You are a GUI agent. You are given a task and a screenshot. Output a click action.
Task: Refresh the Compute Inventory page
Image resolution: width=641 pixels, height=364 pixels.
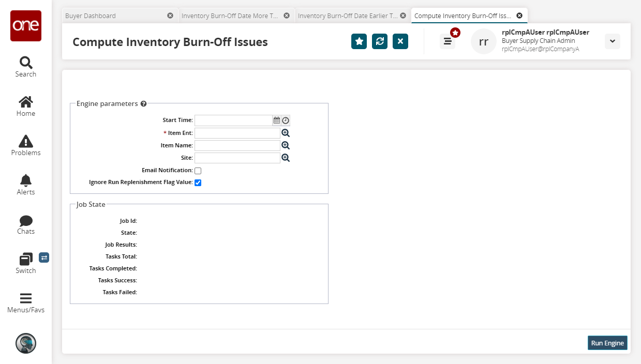[380, 41]
